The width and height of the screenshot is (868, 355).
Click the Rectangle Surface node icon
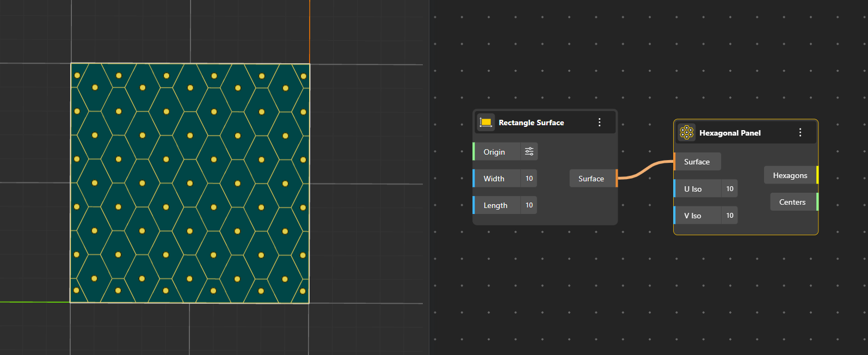[x=485, y=123]
